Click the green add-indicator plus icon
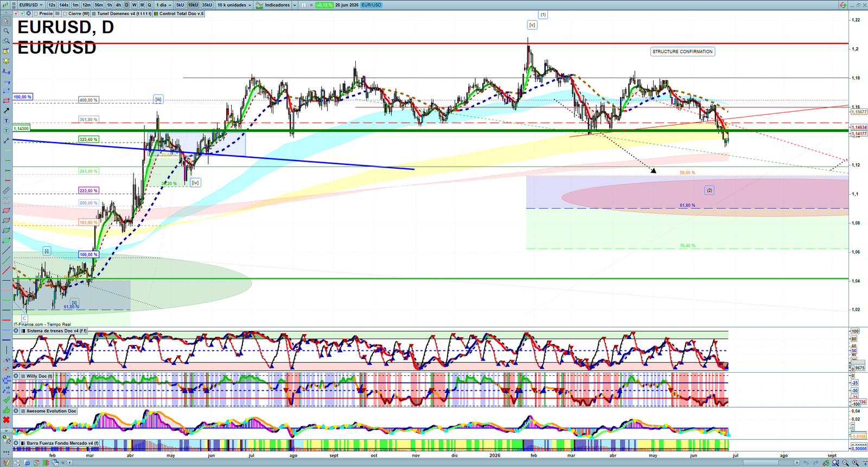This screenshot has width=868, height=467. point(22,14)
